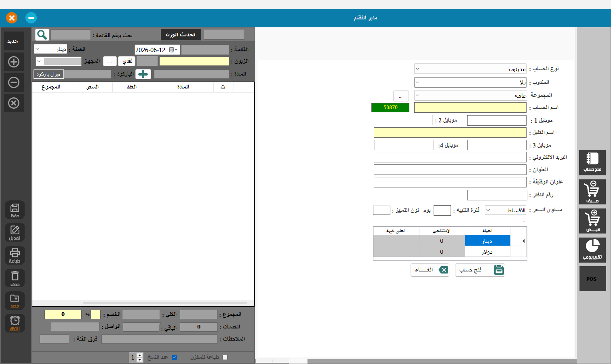Viewport: 611px width, 364px height.
Task: Click the فتح حساب save button
Action: click(480, 270)
